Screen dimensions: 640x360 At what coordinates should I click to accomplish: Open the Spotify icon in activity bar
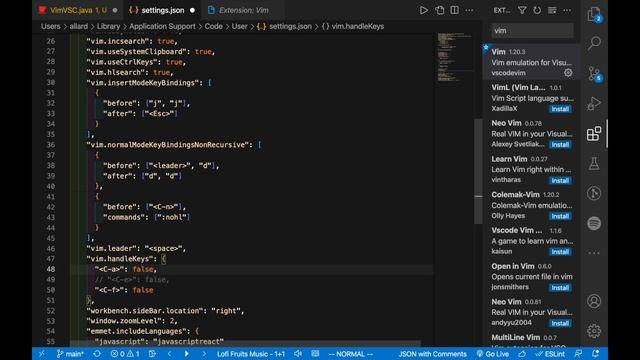(x=594, y=223)
